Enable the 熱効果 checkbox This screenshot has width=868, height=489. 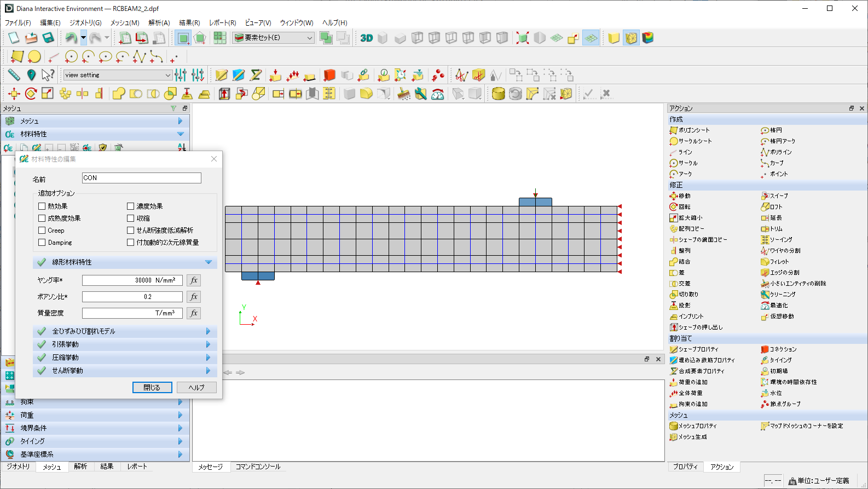42,206
